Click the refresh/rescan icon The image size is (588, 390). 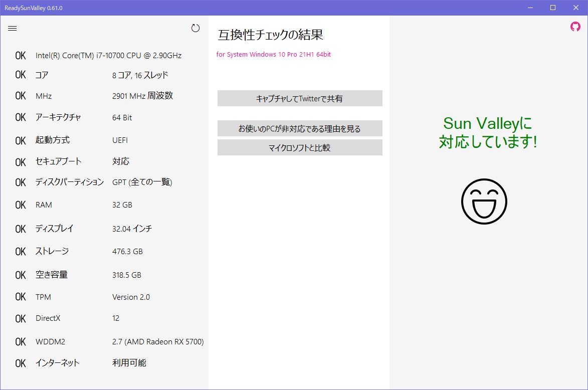click(195, 28)
